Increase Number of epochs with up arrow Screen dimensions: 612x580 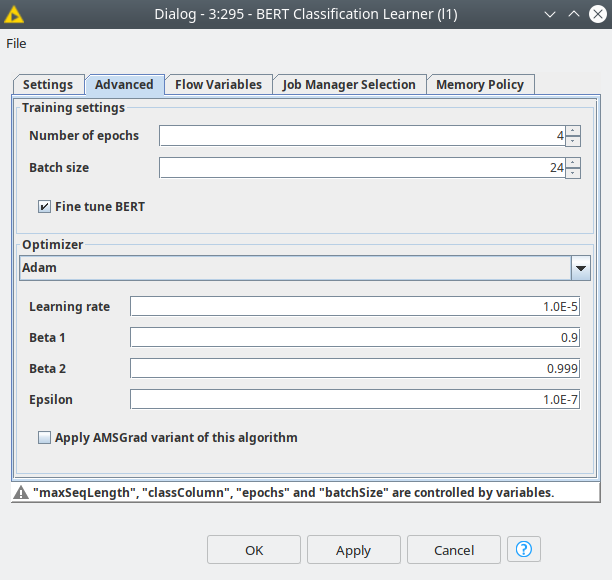pos(573,131)
